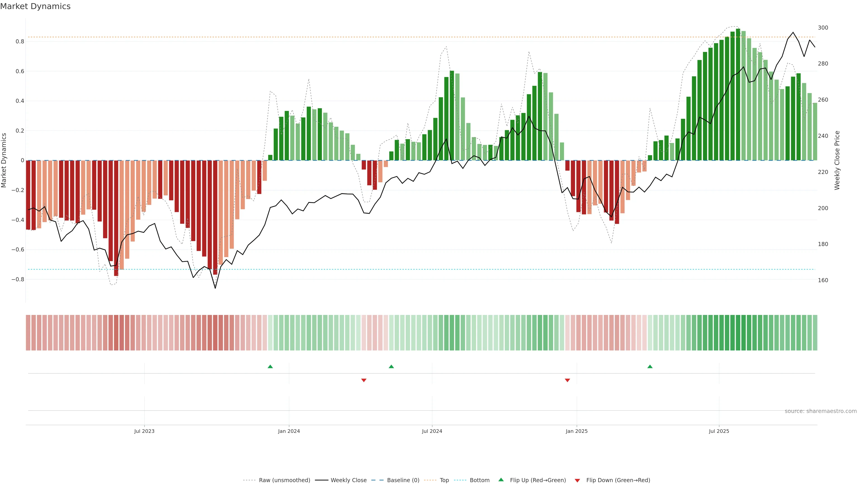Toggle the Top legend label

point(444,480)
